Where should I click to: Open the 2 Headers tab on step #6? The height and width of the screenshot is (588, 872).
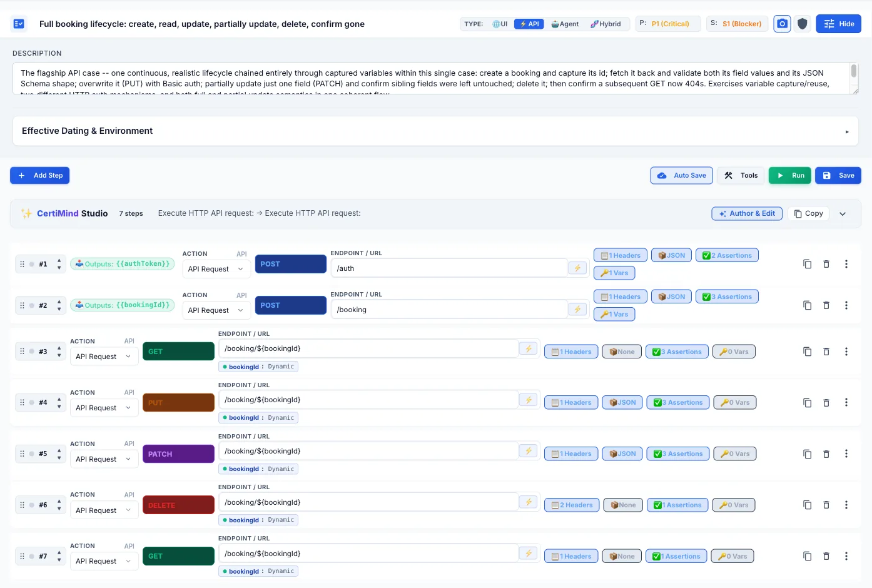[x=572, y=505]
